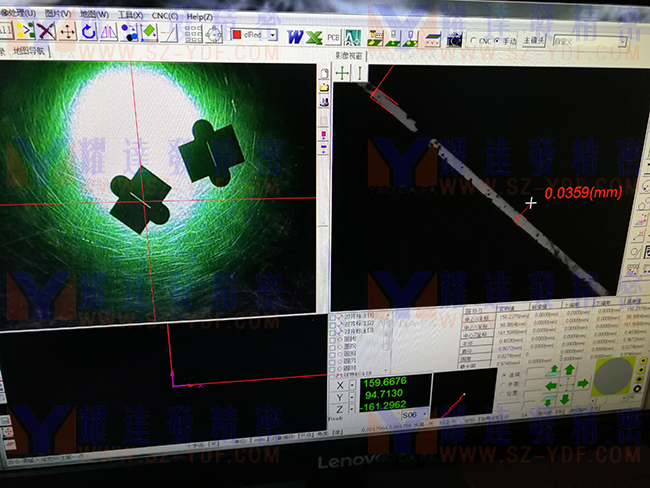This screenshot has width=650, height=488.
Task: Select the 步距 step motion radio button
Action: coord(504,384)
